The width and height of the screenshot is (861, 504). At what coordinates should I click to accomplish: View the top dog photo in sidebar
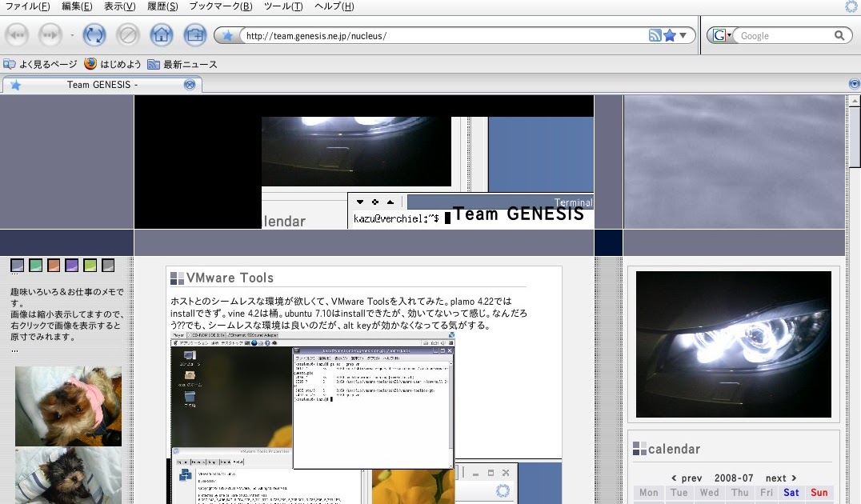(68, 406)
